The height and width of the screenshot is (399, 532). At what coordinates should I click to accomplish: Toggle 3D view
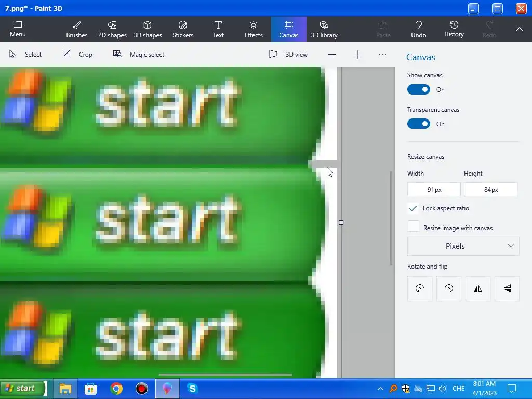[288, 54]
